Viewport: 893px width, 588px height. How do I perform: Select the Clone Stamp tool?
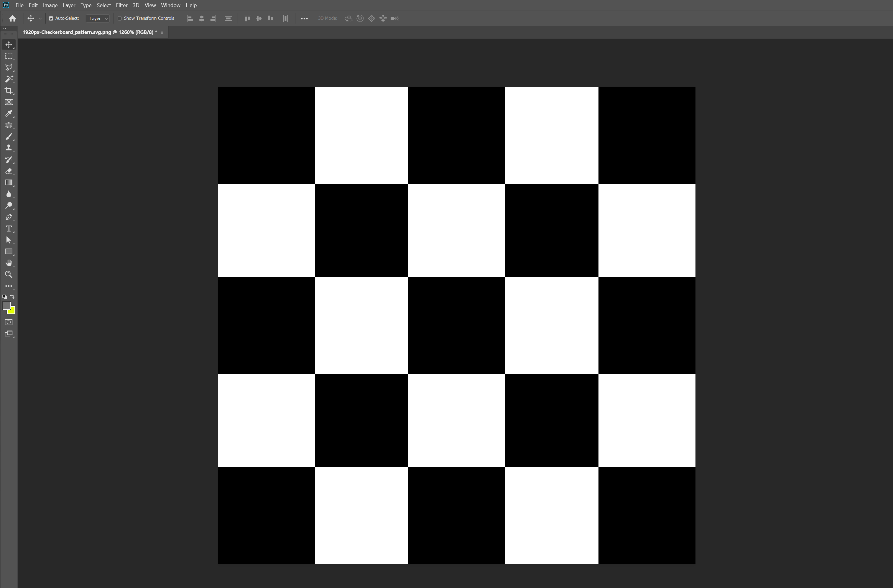[9, 148]
